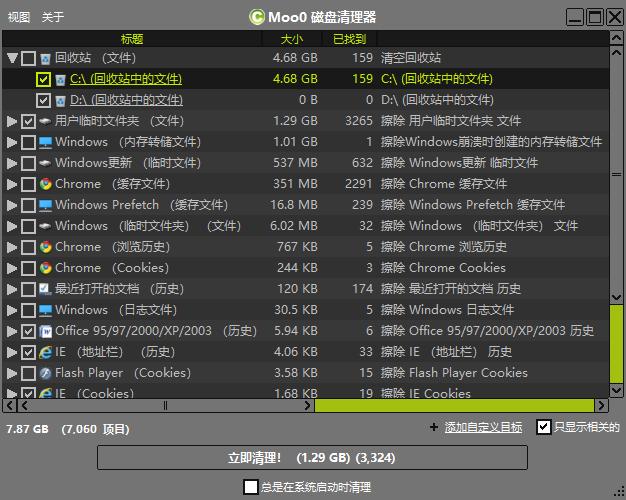The image size is (626, 500).
Task: Uncheck 用户临时文件夹 checkbox
Action: coord(28,121)
